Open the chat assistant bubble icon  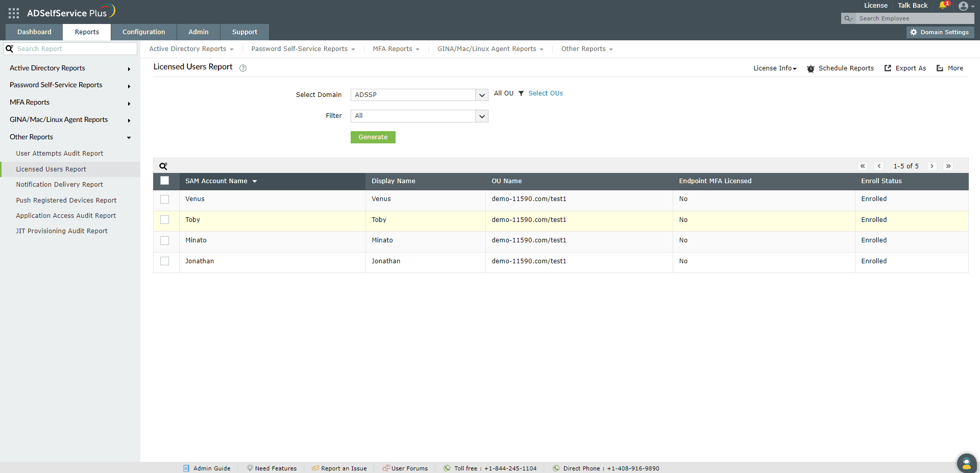click(966, 463)
